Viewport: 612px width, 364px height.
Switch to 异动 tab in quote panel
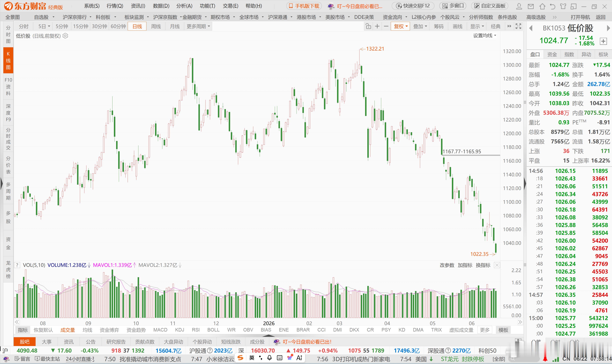[586, 54]
